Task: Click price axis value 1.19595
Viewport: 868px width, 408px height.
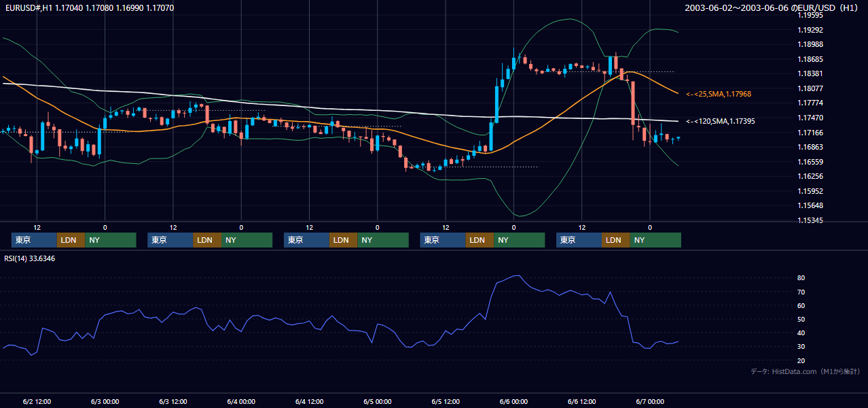Action: 810,15
